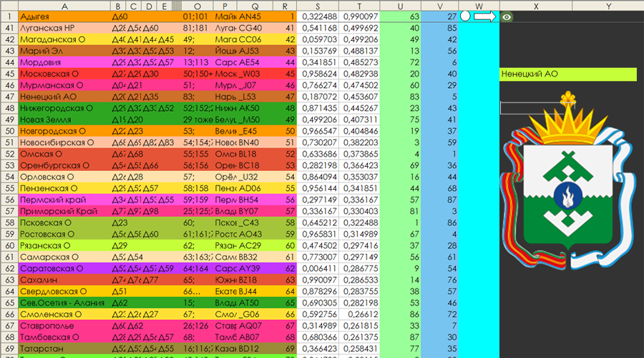Click the cell Пермский край
This screenshot has height=358, width=644.
(64, 200)
